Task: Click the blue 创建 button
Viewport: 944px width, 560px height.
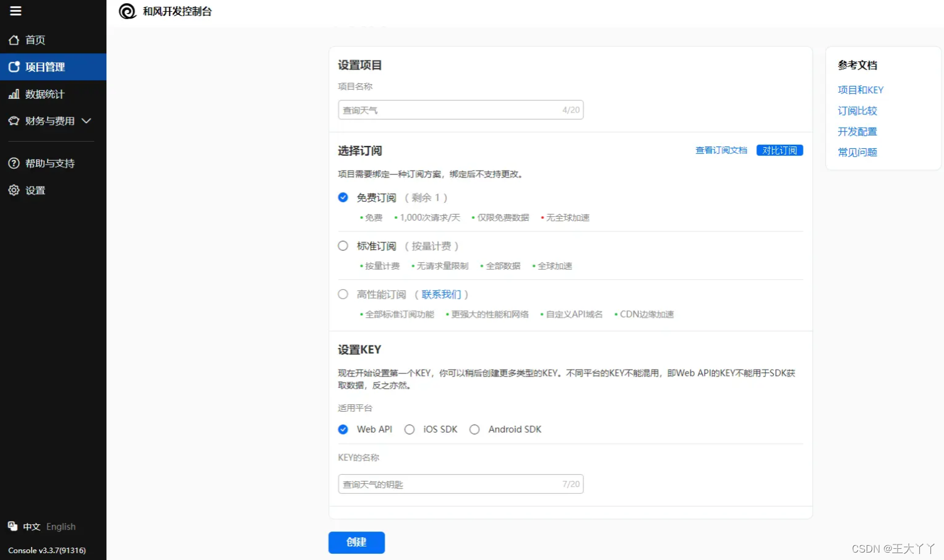Action: point(356,542)
